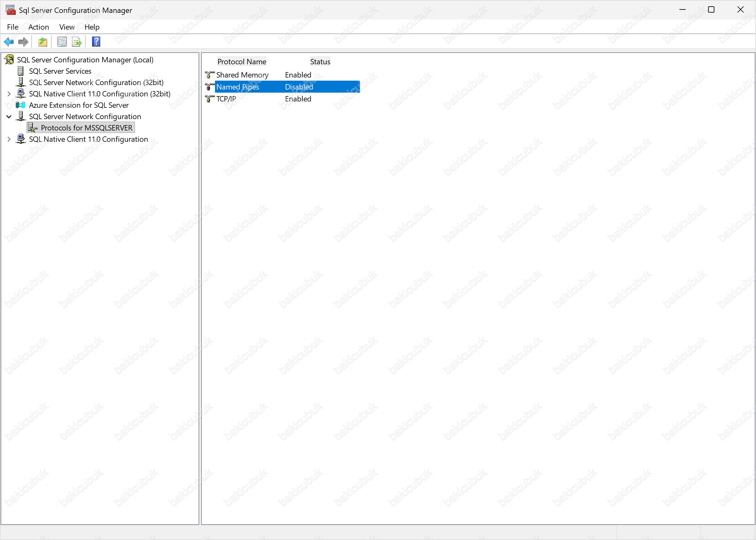The image size is (756, 540).
Task: Open the Action menu
Action: (38, 27)
